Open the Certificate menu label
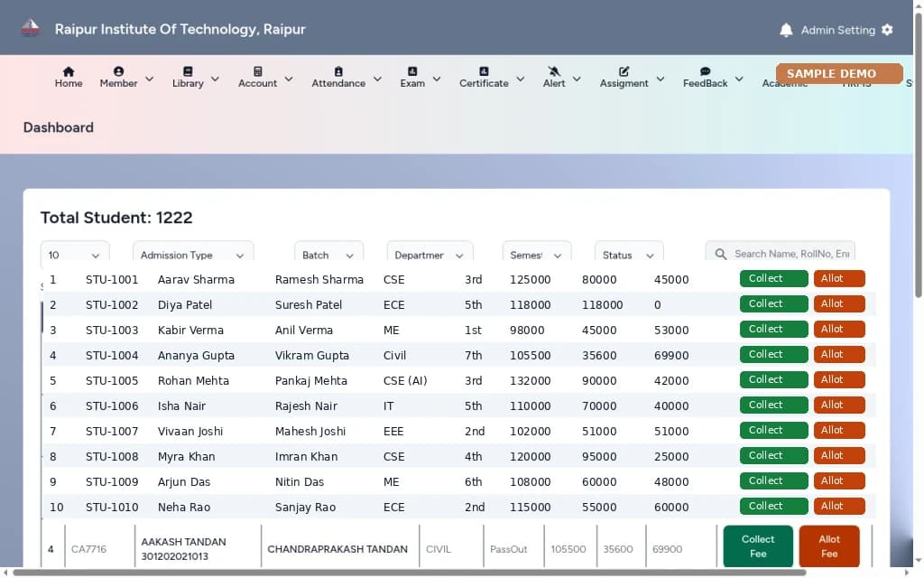The height and width of the screenshot is (578, 924). (484, 83)
